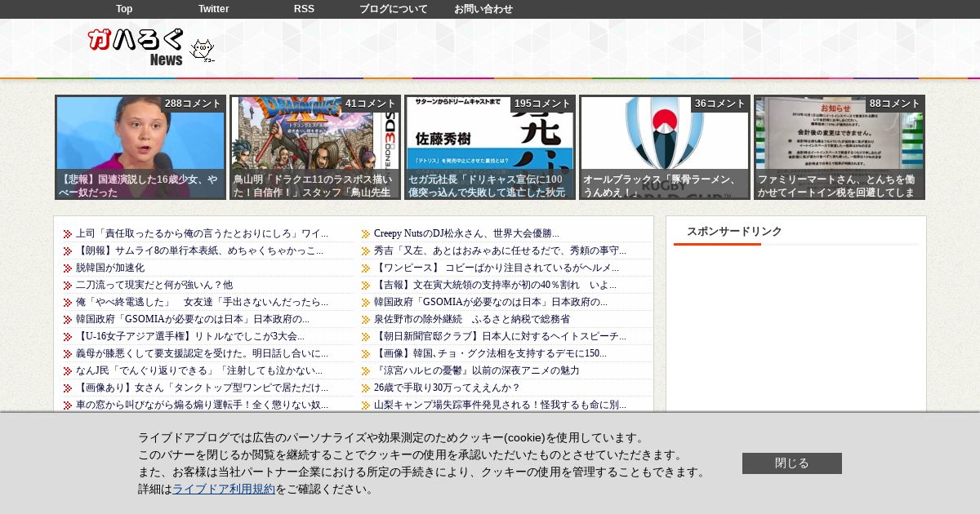Go to the Twitter nav link
Screen dimensions: 980x514
click(x=214, y=9)
